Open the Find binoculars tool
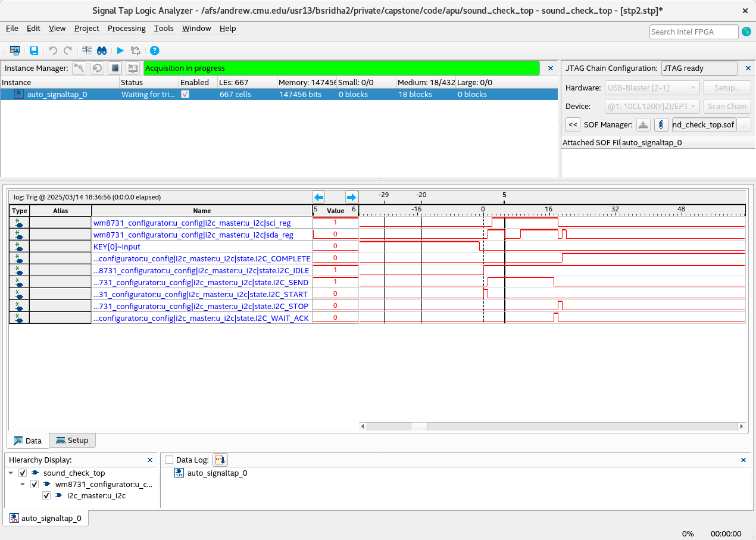The width and height of the screenshot is (756, 540). [x=102, y=51]
